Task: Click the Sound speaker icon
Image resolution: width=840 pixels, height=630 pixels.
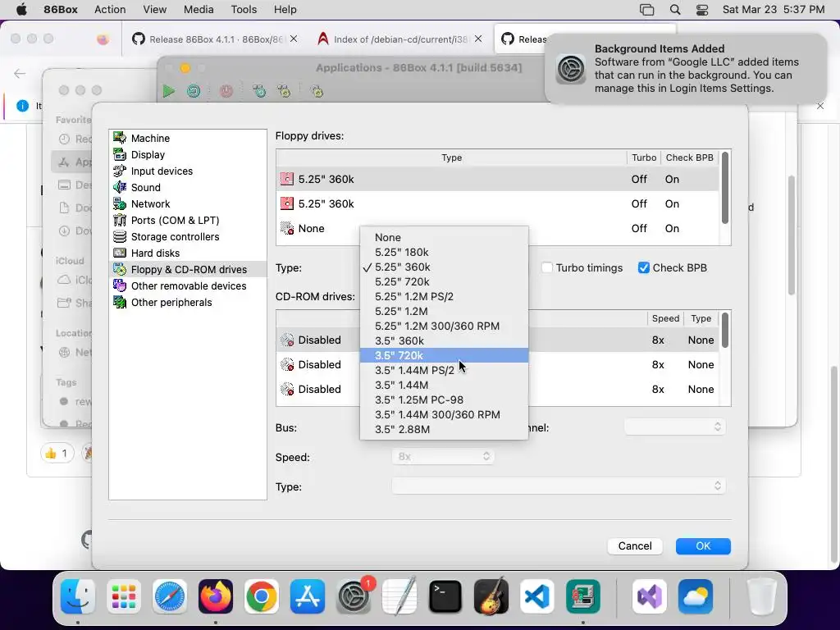Action: (120, 188)
